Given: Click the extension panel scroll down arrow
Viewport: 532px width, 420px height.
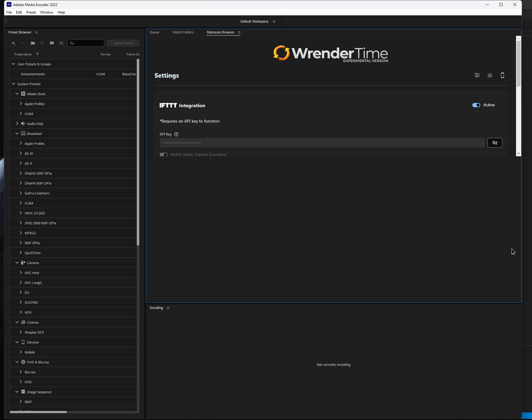Looking at the screenshot, I should 518,154.
